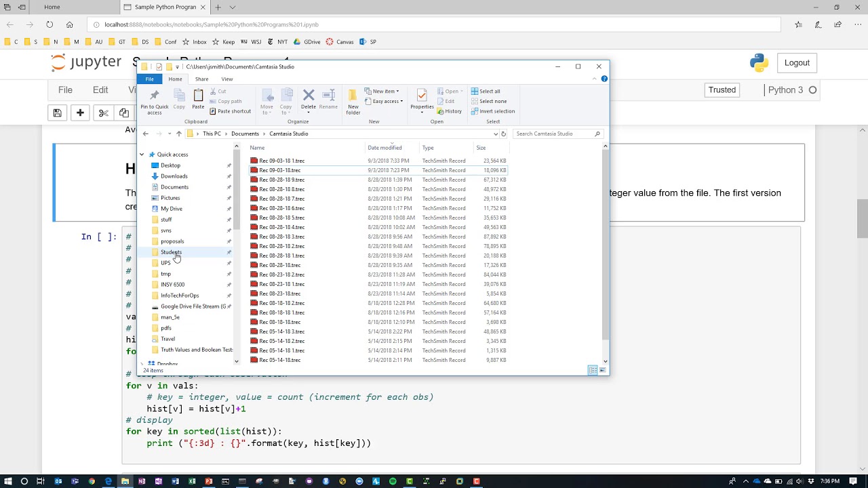Open Jupyter's Edit menu
Viewport: 868px width, 488px height.
point(100,90)
